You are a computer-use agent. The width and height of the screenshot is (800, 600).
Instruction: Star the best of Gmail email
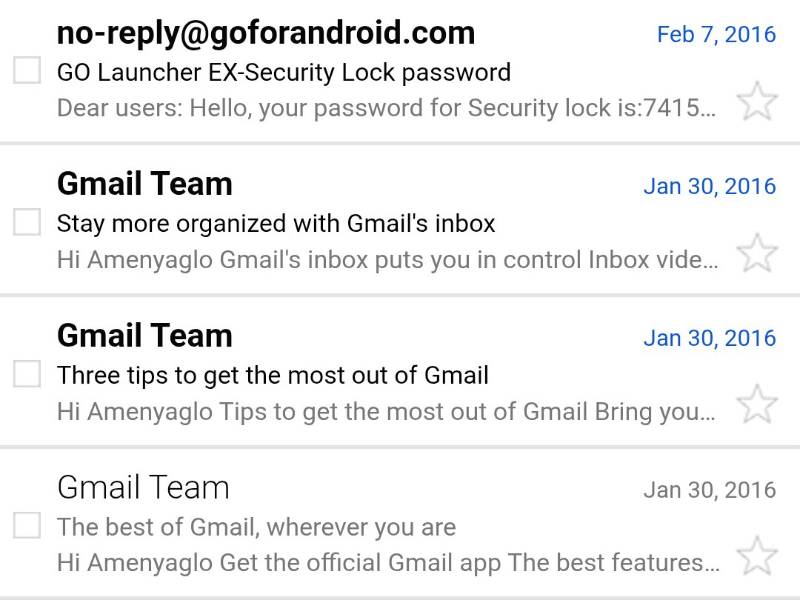pyautogui.click(x=757, y=556)
